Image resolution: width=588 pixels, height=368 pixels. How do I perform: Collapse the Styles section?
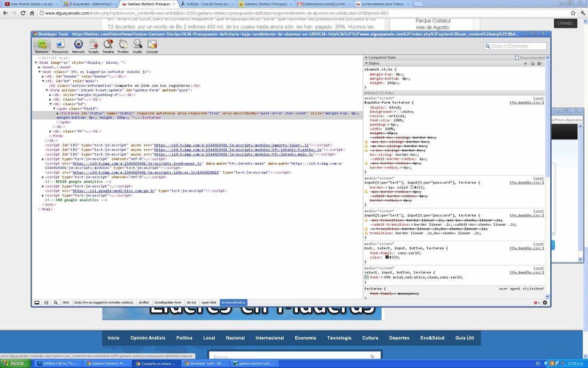tap(366, 64)
